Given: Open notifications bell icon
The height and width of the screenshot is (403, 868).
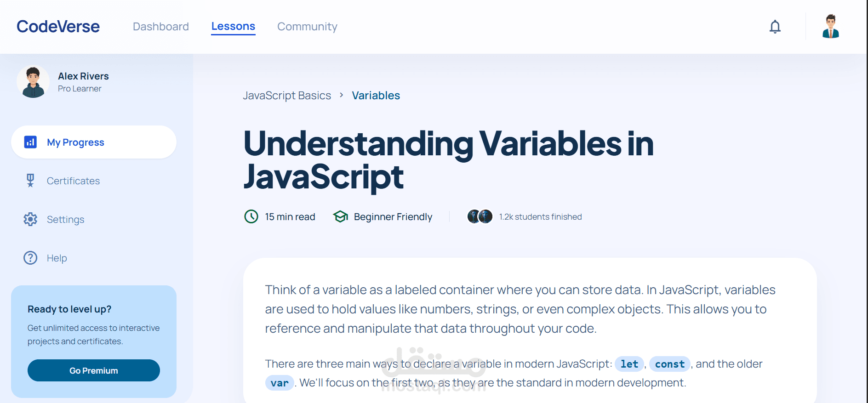Looking at the screenshot, I should (x=775, y=27).
